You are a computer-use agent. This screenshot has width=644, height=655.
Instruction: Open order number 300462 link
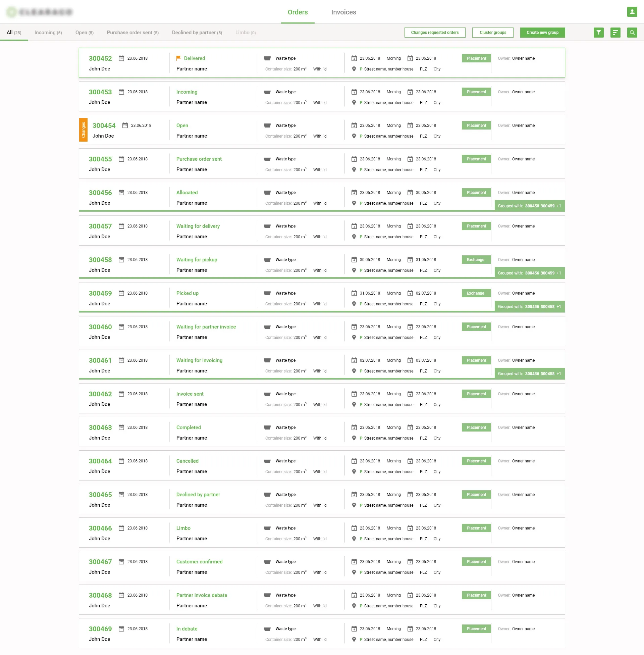tap(100, 394)
